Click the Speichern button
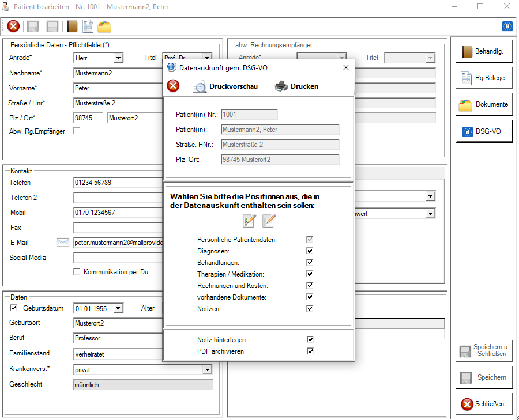 (484, 377)
